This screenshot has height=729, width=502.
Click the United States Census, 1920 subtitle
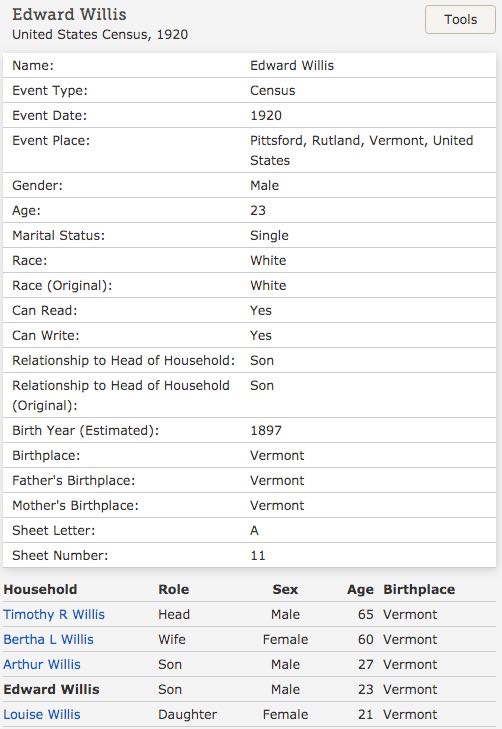click(x=100, y=34)
